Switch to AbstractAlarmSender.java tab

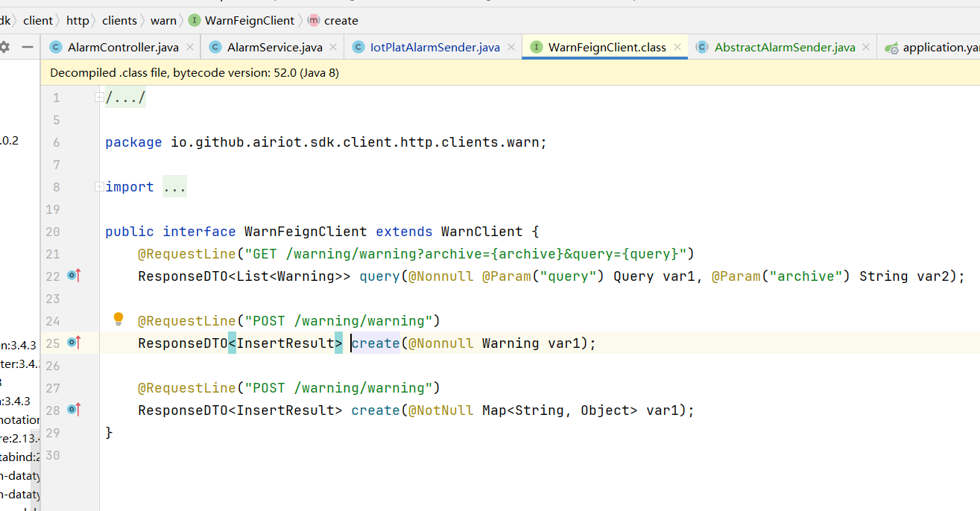pos(784,47)
